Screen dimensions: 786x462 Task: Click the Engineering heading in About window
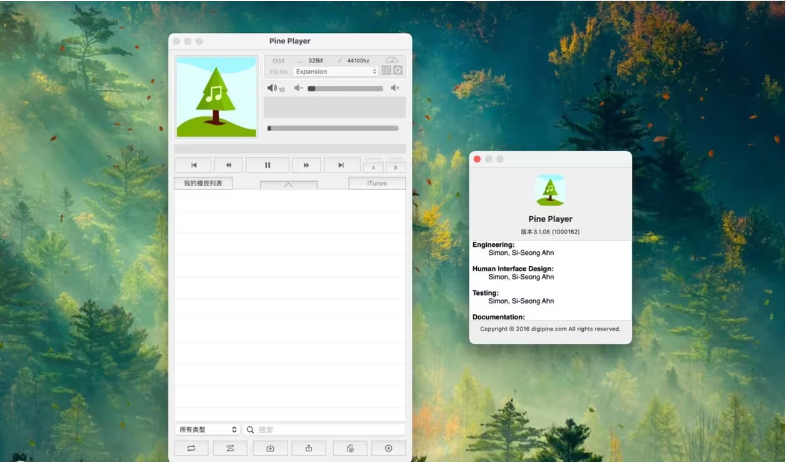pos(493,245)
